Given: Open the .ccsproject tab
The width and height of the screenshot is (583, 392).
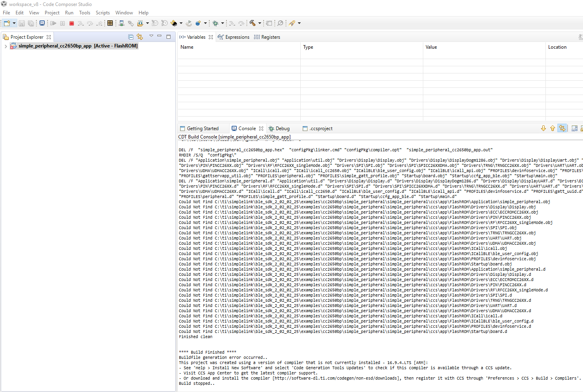Looking at the screenshot, I should tap(317, 129).
